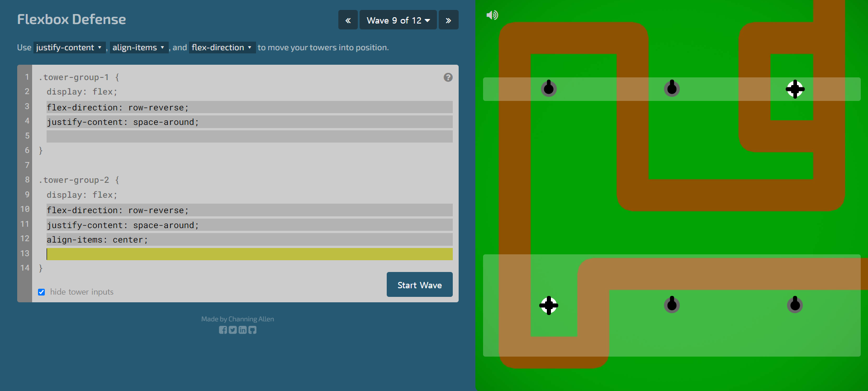
Task: Edit line 4 justify-content: space-around input
Action: pyautogui.click(x=249, y=122)
